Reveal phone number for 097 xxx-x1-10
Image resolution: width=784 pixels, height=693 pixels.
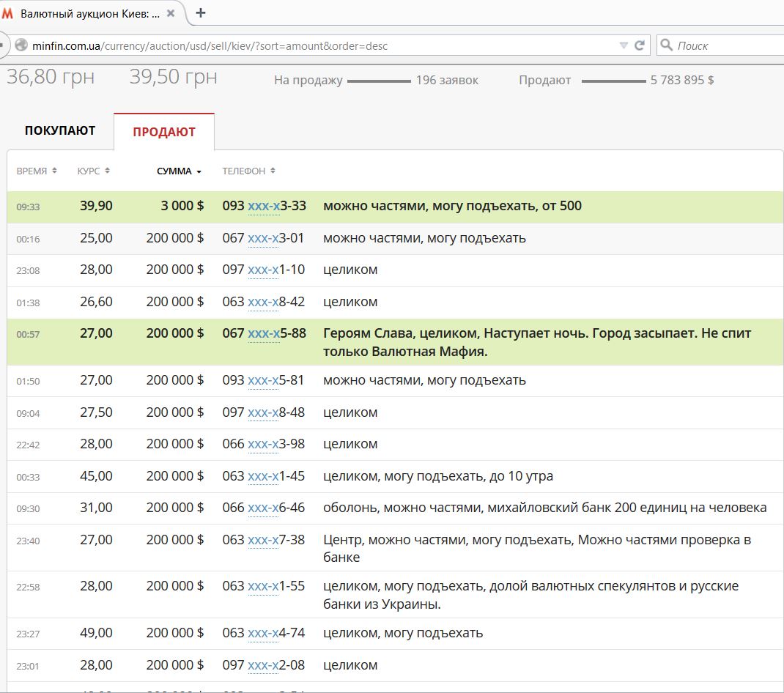(x=264, y=270)
